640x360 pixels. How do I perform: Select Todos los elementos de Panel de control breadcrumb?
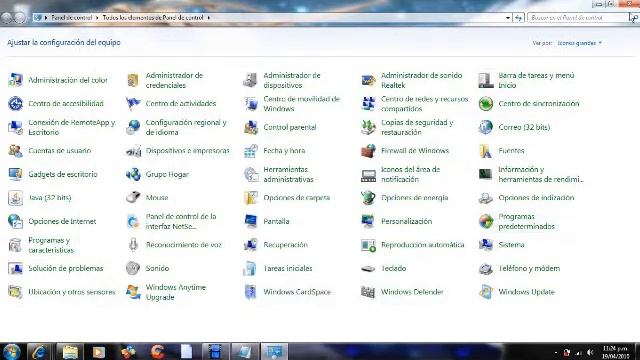[153, 18]
